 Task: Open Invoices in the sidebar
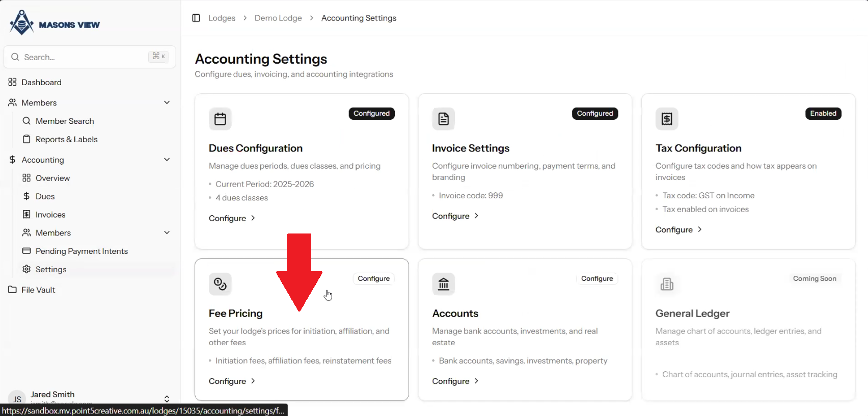[x=50, y=215]
